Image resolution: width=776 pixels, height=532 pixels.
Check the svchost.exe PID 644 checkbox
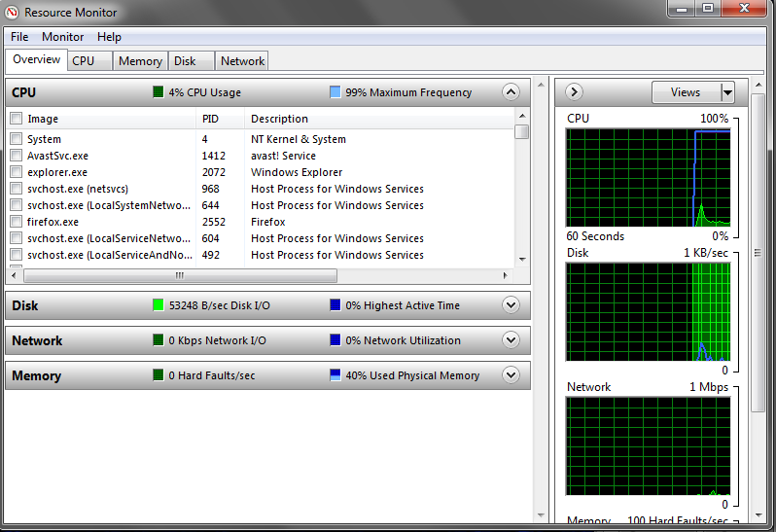coord(17,205)
